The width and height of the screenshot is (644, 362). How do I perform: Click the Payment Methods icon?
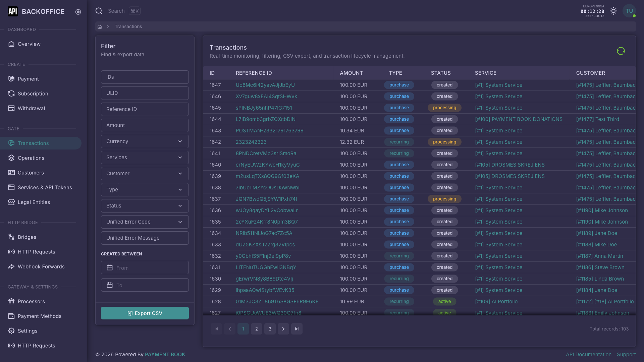(11, 316)
